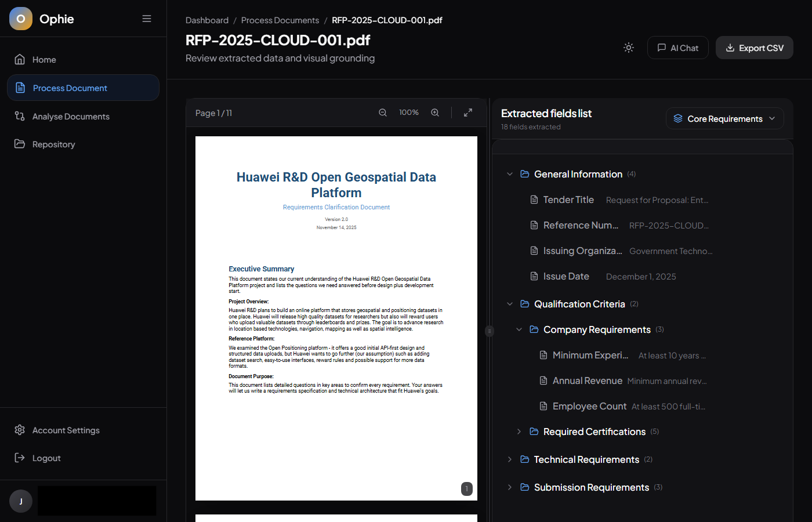Click 'Request for Proposal: Ent...' value
The image size is (812, 522).
pyautogui.click(x=657, y=200)
